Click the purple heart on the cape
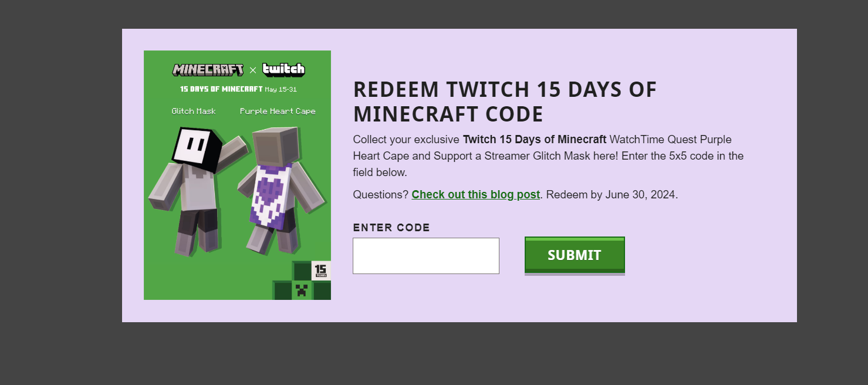 269,195
